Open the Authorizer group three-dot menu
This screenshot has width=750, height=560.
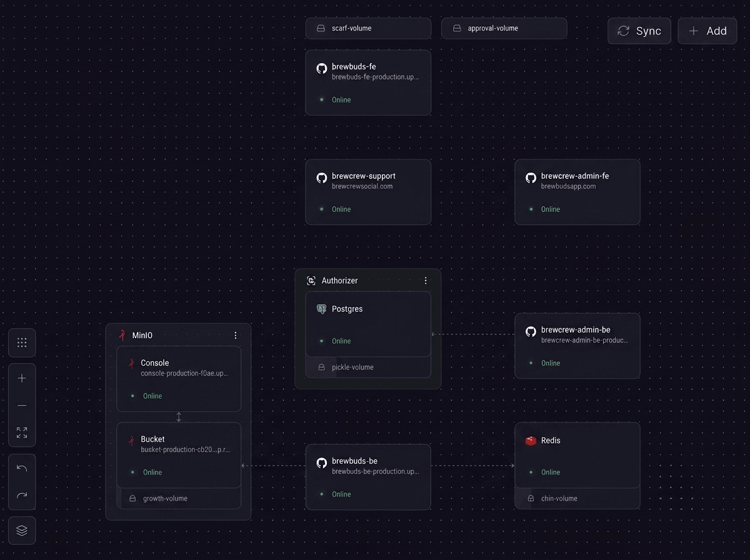coord(426,281)
